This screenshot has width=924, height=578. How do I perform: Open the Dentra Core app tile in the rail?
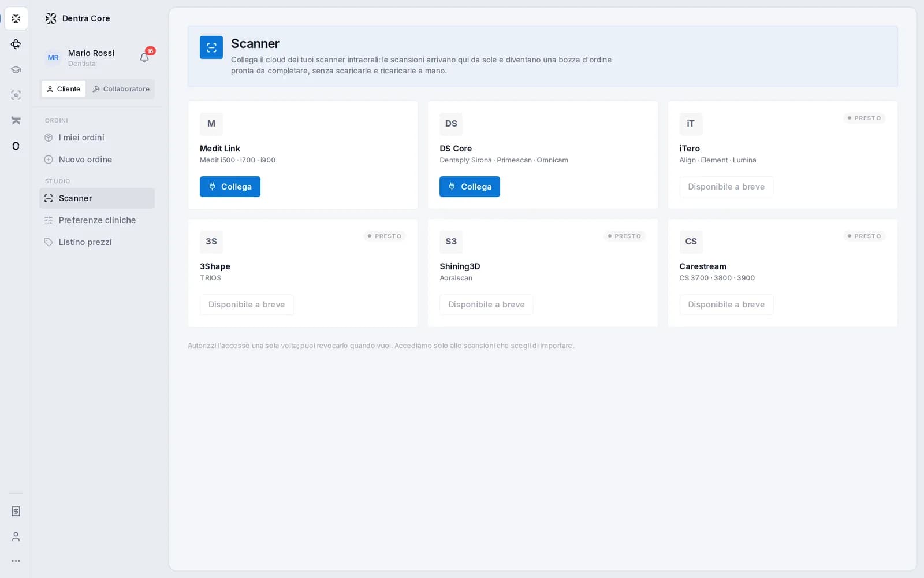click(16, 19)
